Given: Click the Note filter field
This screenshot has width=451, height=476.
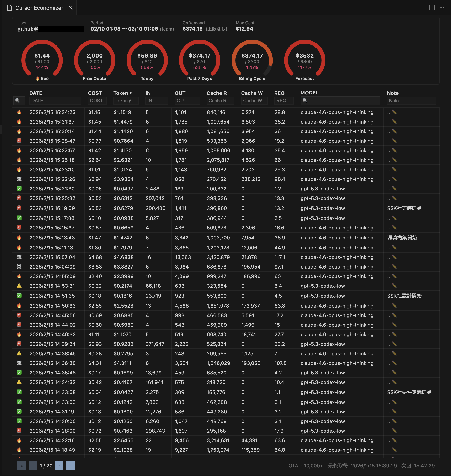Looking at the screenshot, I should click(412, 101).
